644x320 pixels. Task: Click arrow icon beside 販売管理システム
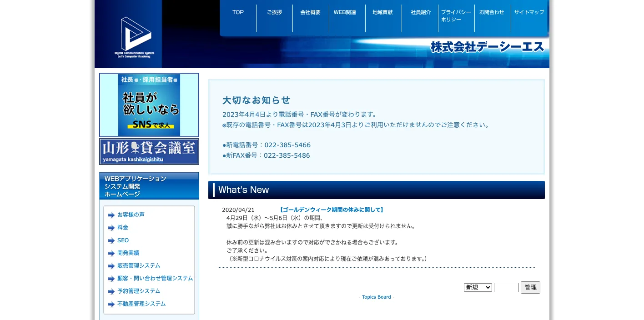pyautogui.click(x=111, y=266)
